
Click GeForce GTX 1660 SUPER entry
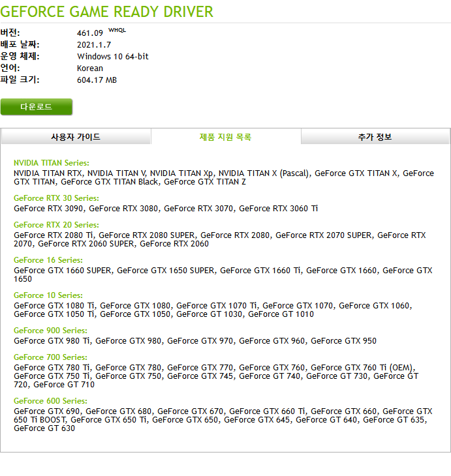(63, 271)
